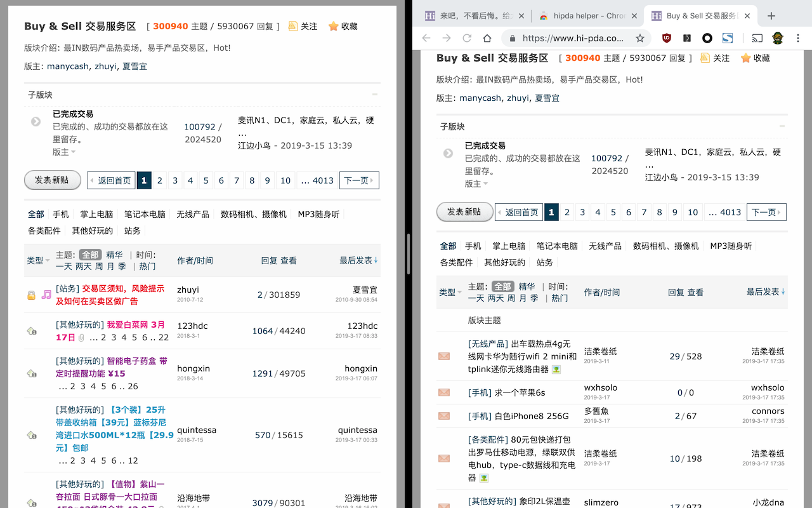812x508 pixels.
Task: Select 各类配件 filter in right Chrome window
Action: tap(457, 262)
